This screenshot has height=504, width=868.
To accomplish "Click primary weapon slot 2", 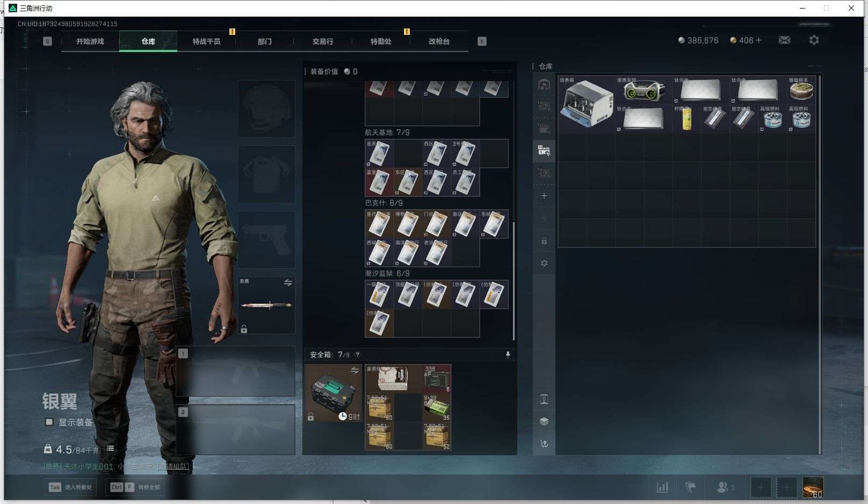I will click(236, 430).
